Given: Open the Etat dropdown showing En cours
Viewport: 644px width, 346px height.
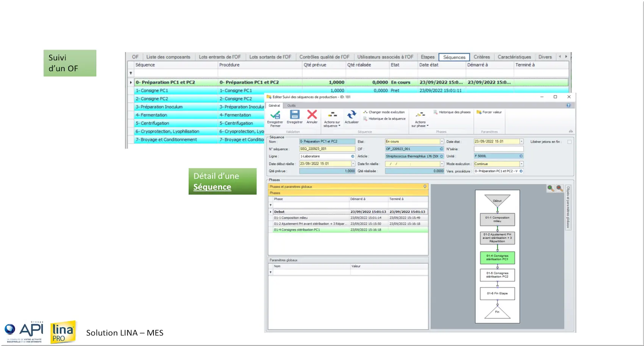Looking at the screenshot, I should coord(442,142).
